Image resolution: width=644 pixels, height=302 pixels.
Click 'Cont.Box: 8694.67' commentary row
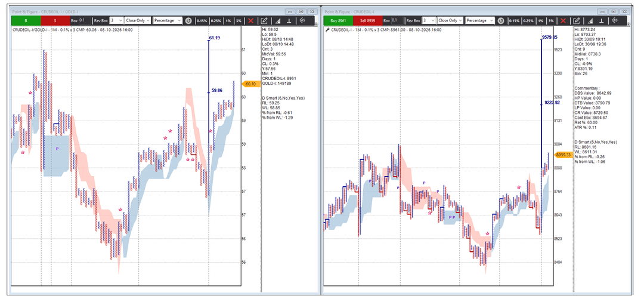coord(591,118)
